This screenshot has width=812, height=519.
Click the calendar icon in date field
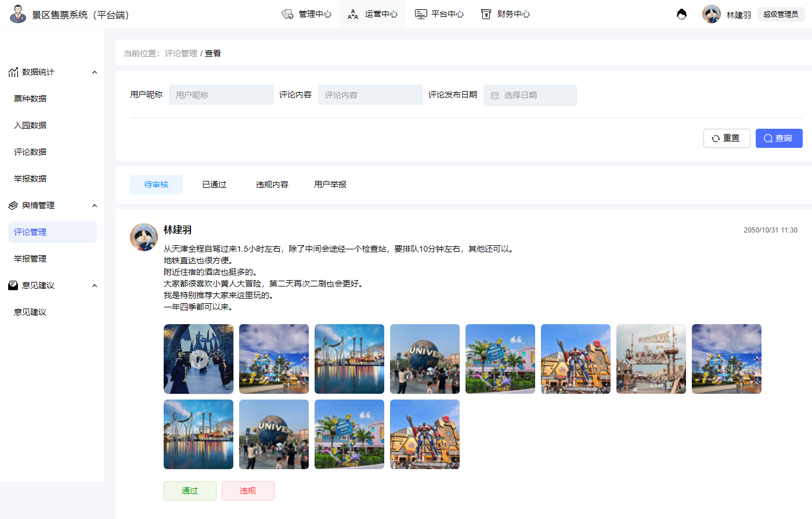pos(495,95)
